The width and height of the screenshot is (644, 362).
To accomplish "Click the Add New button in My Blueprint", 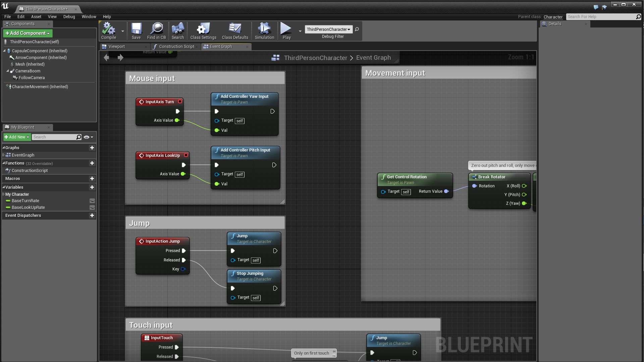I will (x=16, y=137).
